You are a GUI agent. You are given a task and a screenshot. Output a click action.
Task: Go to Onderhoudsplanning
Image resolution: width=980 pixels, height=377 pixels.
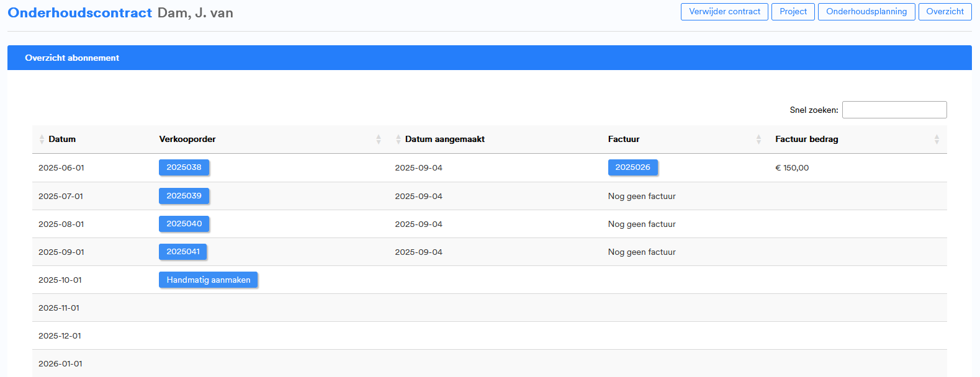tap(866, 12)
